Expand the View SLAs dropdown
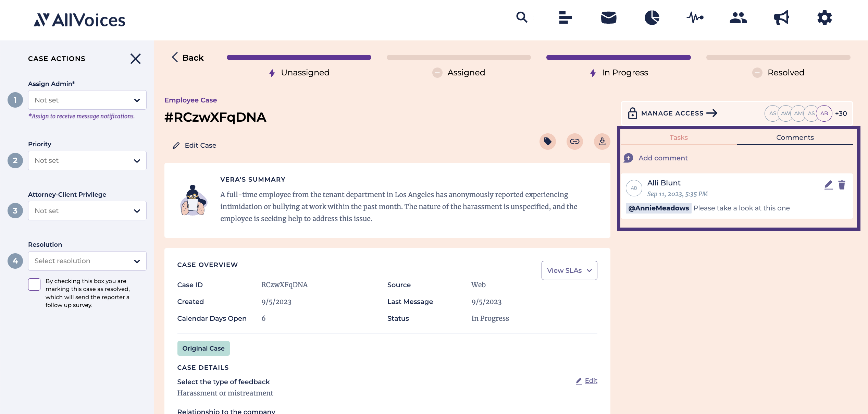 (569, 270)
